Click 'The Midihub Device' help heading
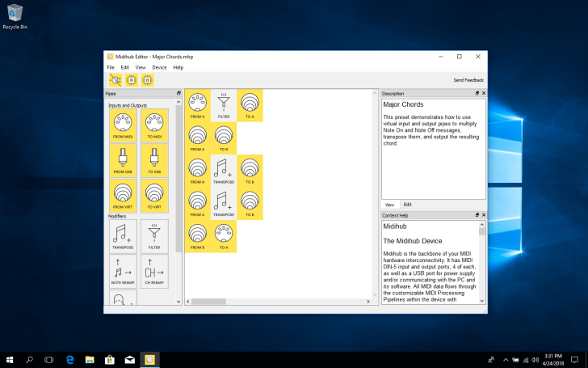 (413, 241)
